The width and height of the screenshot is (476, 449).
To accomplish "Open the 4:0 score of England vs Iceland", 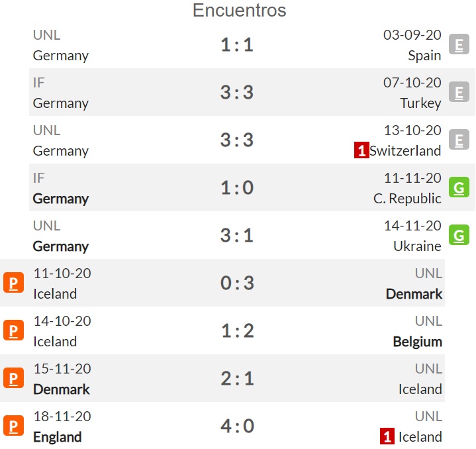I will (237, 426).
